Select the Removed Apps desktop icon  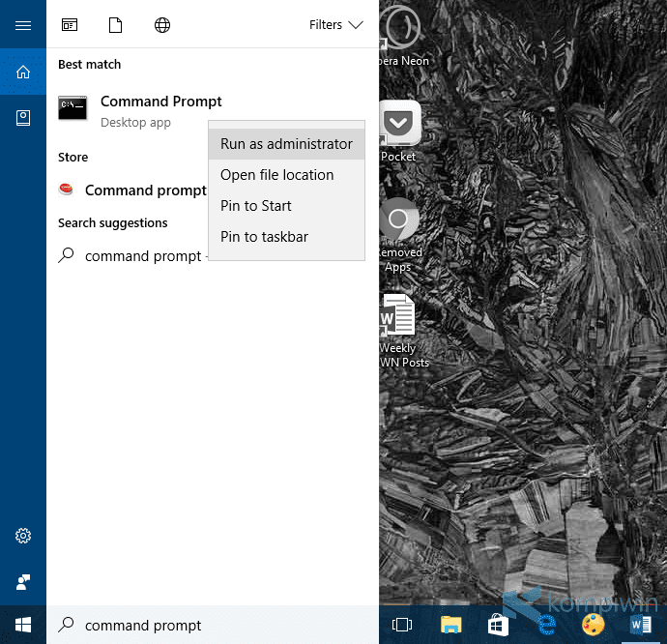pos(399,235)
